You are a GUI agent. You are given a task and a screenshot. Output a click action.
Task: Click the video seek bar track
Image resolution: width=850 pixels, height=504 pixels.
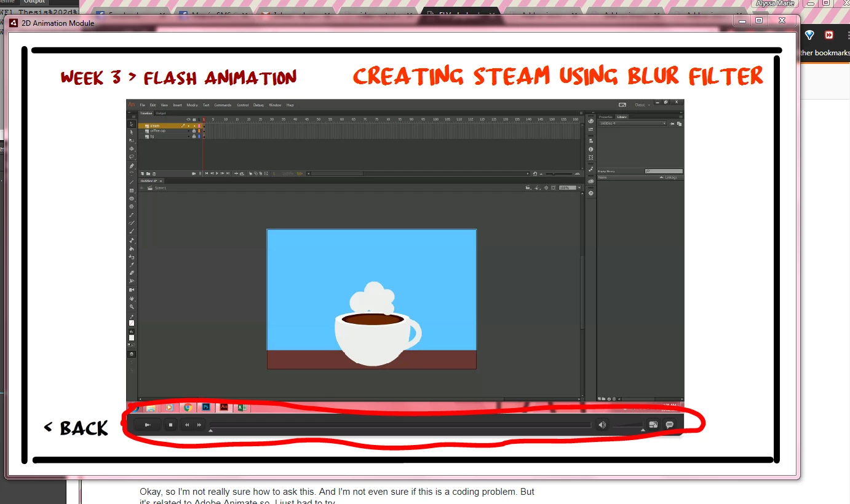click(400, 425)
